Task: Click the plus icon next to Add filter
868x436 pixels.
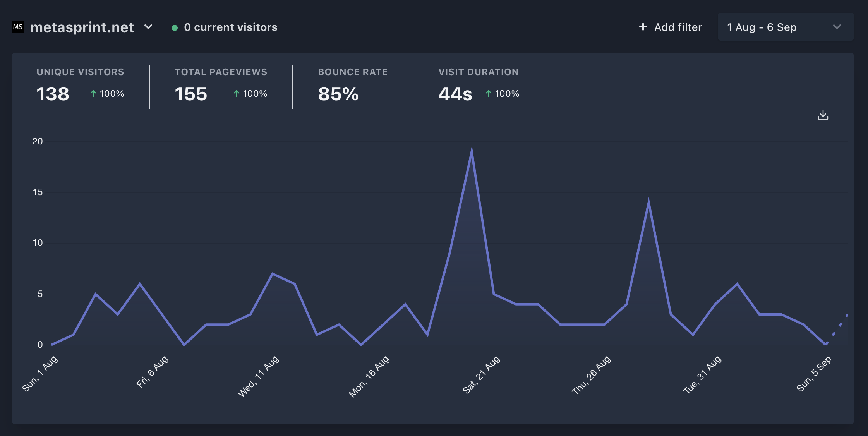Action: (x=642, y=27)
